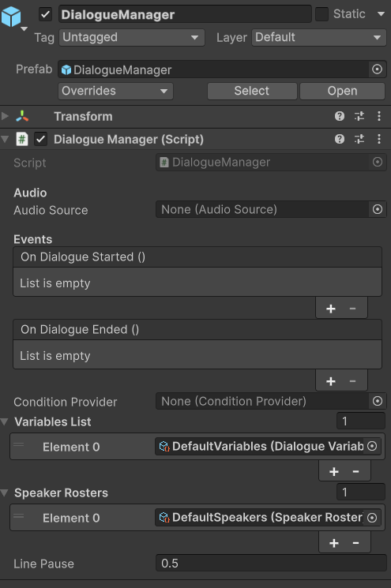
Task: Open the prefab Overrides dropdown
Action: [x=115, y=91]
